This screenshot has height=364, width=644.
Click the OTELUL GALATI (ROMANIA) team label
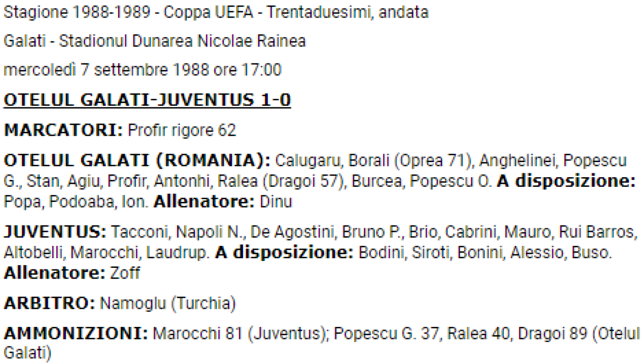[137, 161]
